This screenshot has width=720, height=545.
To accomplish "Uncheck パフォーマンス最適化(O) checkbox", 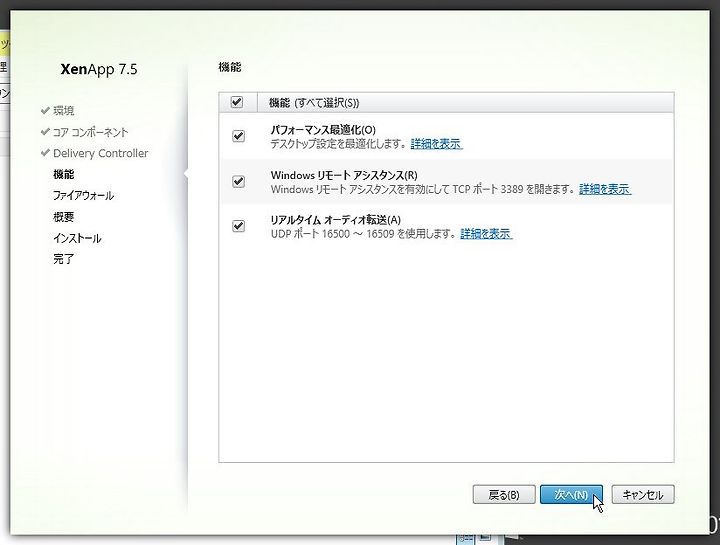I will 238,136.
